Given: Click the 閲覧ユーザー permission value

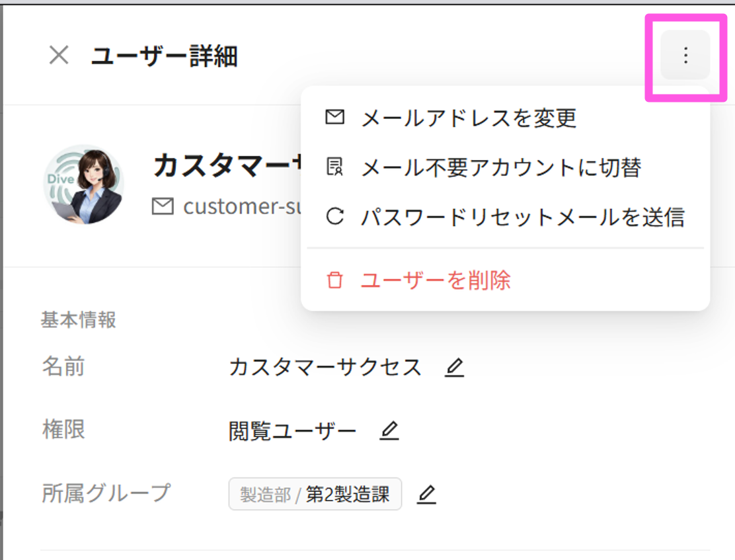Looking at the screenshot, I should [293, 430].
